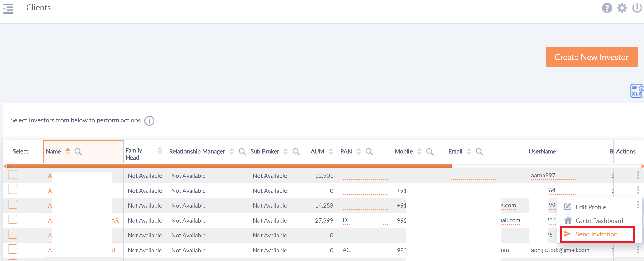Open the help question mark icon
The height and width of the screenshot is (261, 644).
606,8
